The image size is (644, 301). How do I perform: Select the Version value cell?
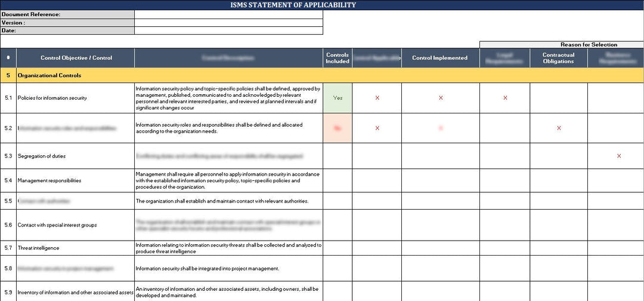click(x=228, y=23)
